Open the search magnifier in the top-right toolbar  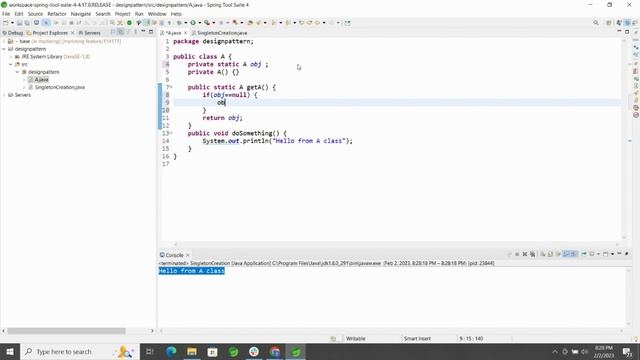596,23
